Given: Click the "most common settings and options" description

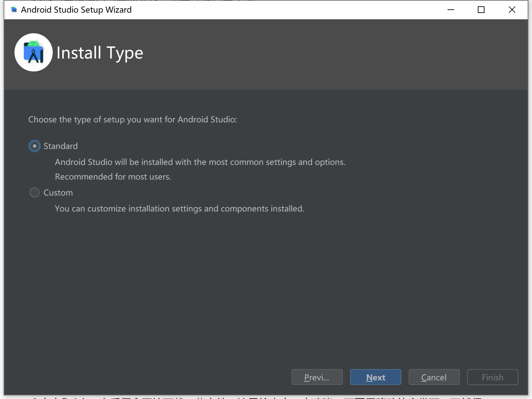Looking at the screenshot, I should [x=200, y=162].
